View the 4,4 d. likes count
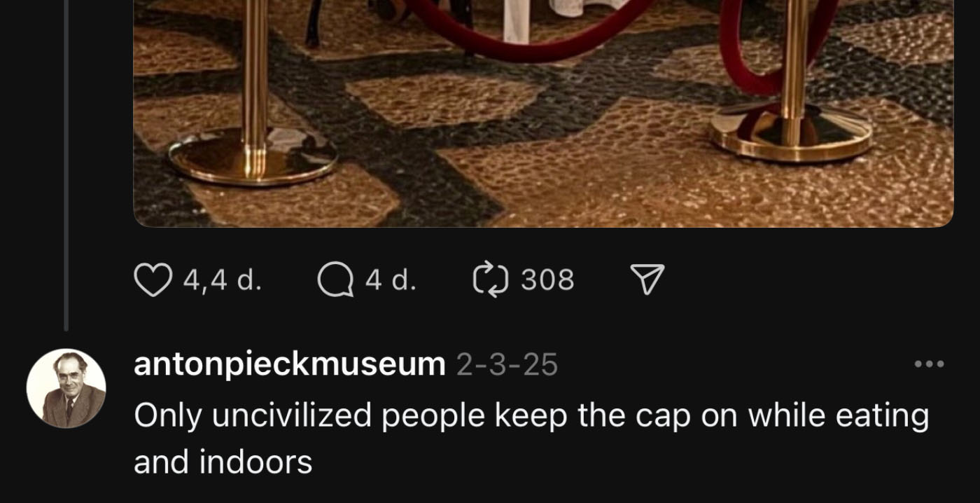Viewport: 980px width, 503px height. pos(223,280)
